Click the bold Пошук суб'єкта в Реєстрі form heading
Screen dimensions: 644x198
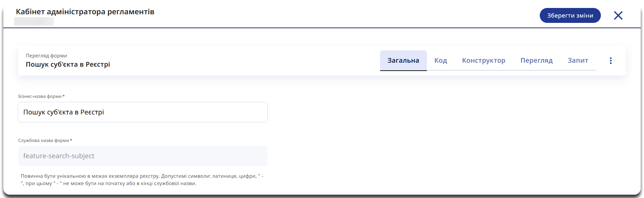point(68,64)
